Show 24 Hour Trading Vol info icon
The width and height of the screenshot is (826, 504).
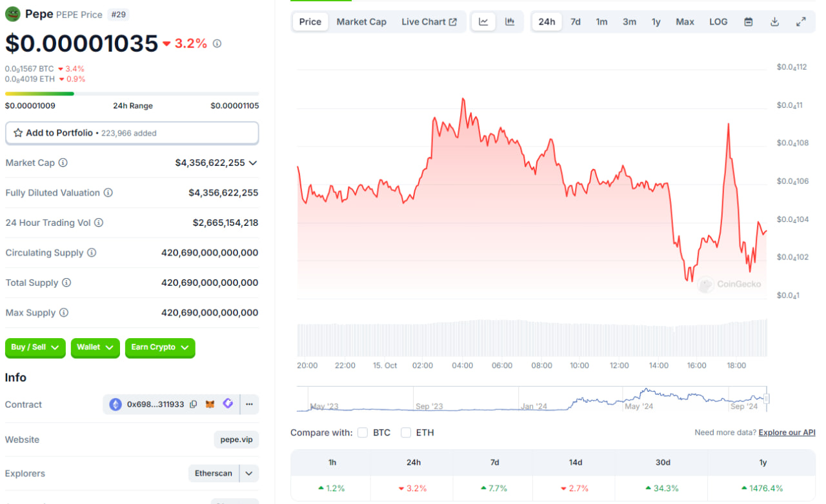(x=99, y=223)
